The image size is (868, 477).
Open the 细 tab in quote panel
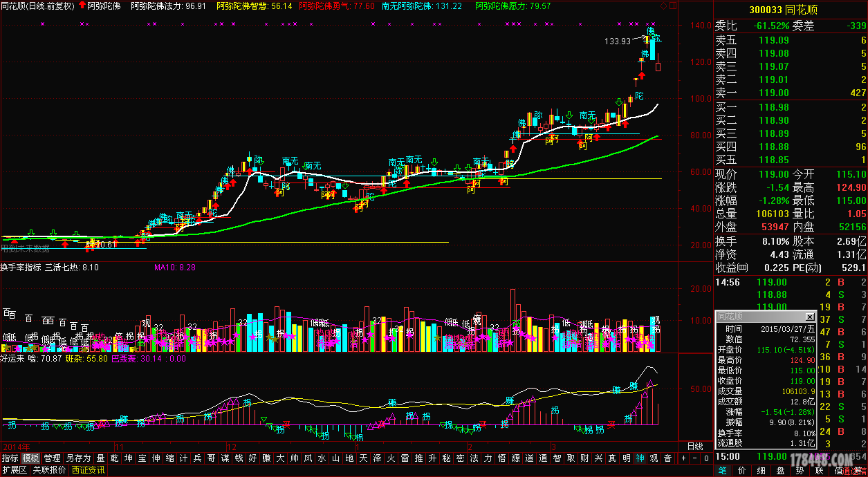pos(761,471)
